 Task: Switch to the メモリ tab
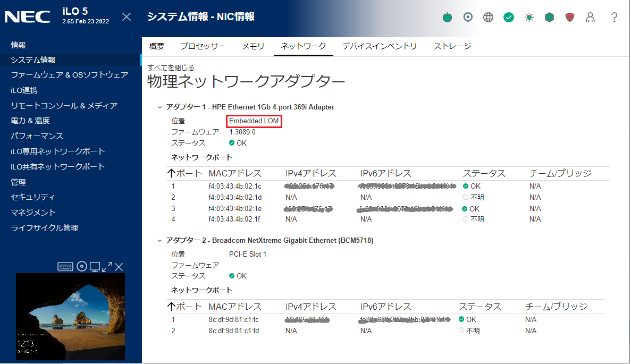click(253, 46)
